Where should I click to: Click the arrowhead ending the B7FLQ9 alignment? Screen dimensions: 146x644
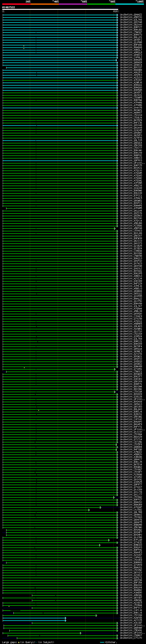[109, 540]
